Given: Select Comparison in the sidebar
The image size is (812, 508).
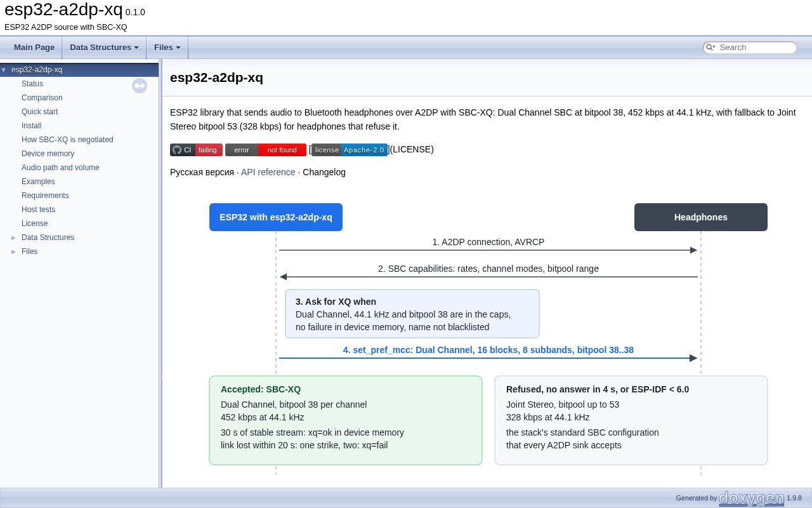Looking at the screenshot, I should tap(42, 98).
